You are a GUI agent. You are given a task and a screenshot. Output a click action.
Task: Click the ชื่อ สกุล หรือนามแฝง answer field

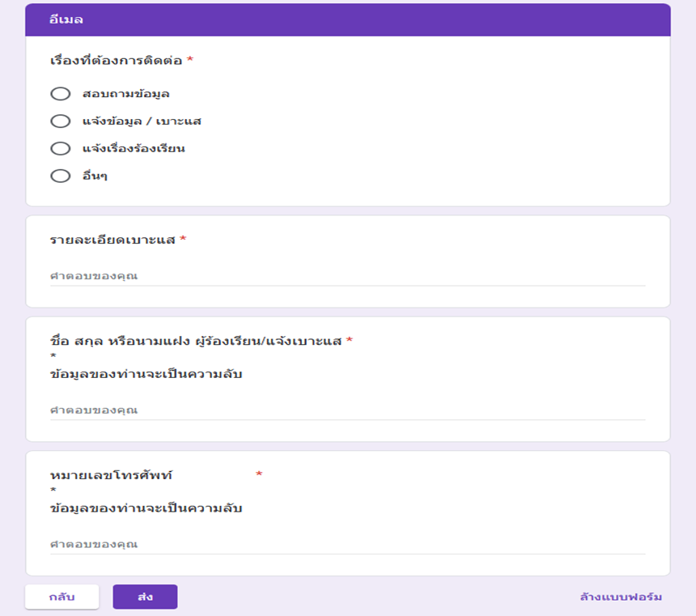point(347,410)
